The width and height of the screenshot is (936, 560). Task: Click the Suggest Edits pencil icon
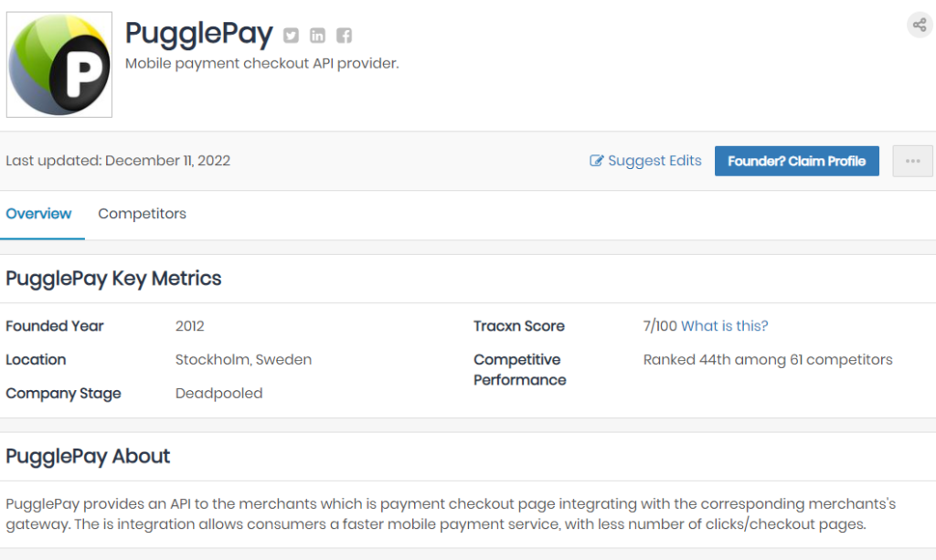[596, 161]
